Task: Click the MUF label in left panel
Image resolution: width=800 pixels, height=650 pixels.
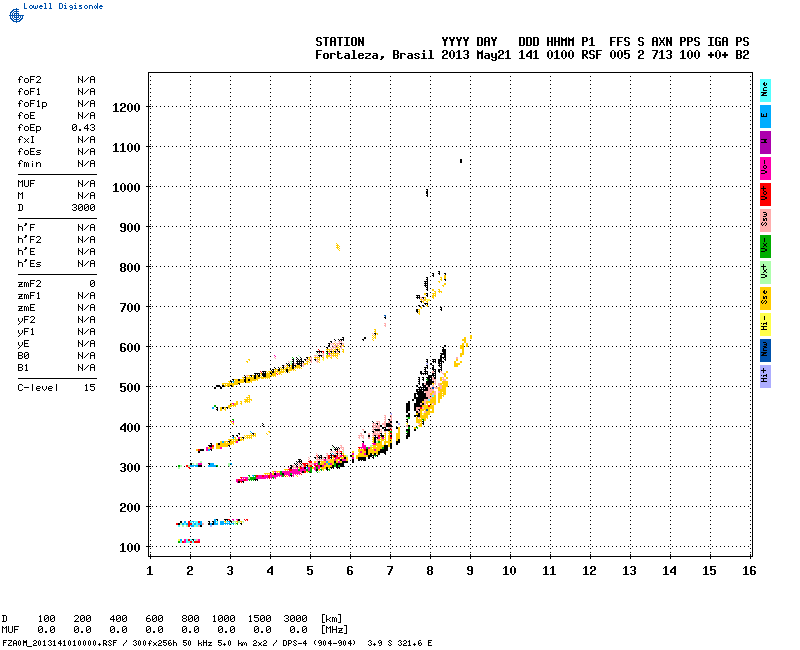Action: click(26, 184)
